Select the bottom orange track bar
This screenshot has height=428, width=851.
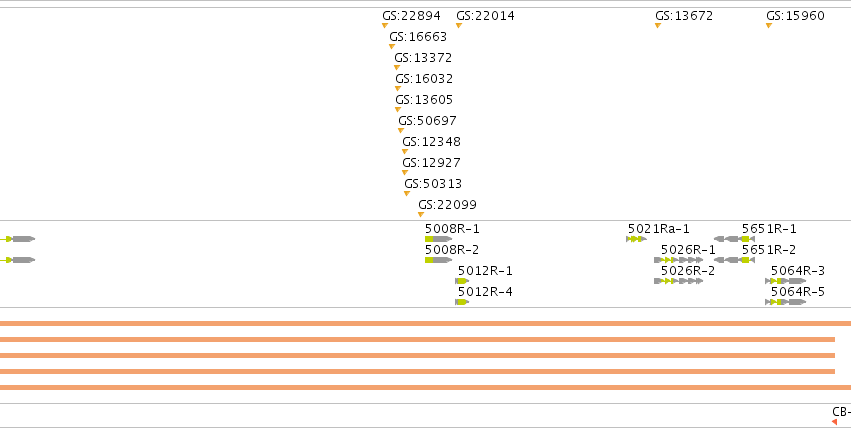(x=426, y=388)
